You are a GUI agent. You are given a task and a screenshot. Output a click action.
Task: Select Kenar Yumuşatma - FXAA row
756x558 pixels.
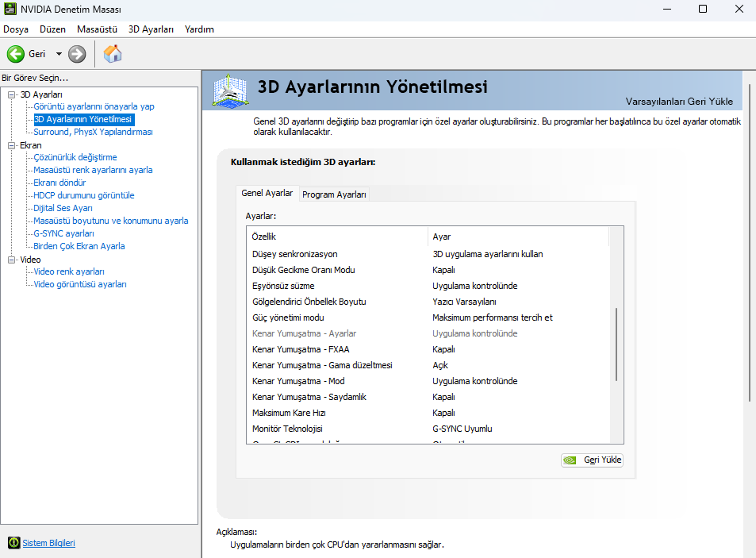(x=428, y=349)
